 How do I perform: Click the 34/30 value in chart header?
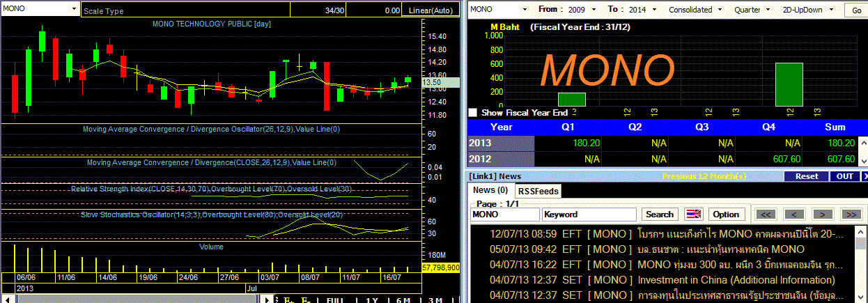(x=334, y=10)
